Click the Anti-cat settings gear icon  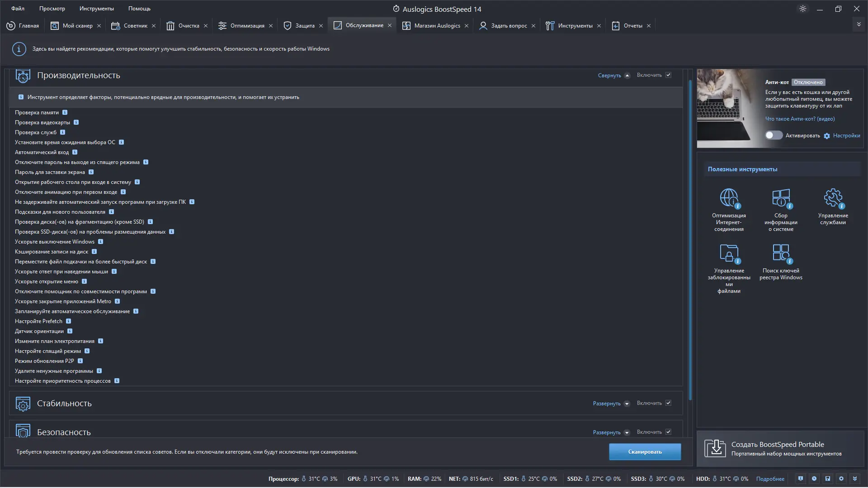827,136
